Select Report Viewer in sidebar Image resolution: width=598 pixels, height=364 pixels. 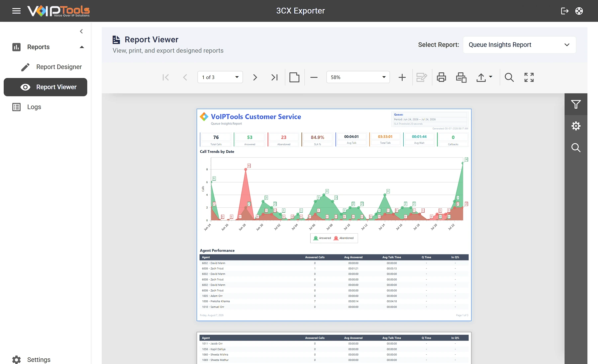pyautogui.click(x=46, y=87)
